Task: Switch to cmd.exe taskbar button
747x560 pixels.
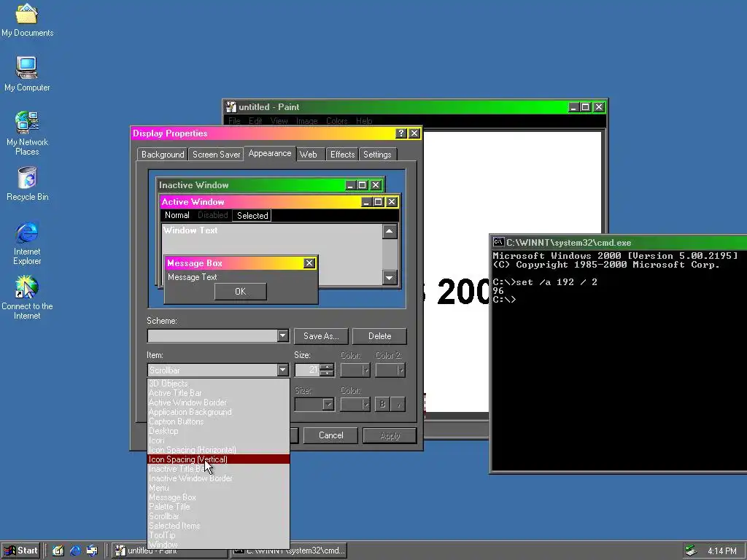Action: coord(288,551)
